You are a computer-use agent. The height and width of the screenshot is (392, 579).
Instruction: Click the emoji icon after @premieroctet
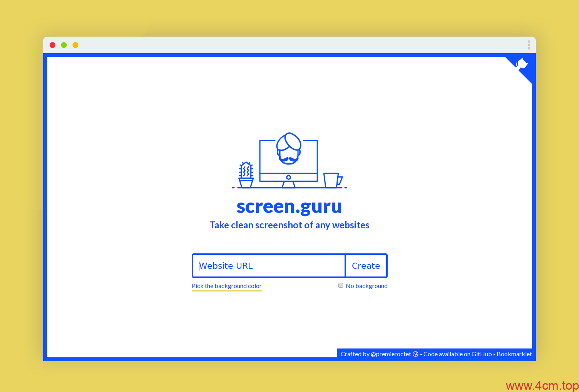pos(415,354)
